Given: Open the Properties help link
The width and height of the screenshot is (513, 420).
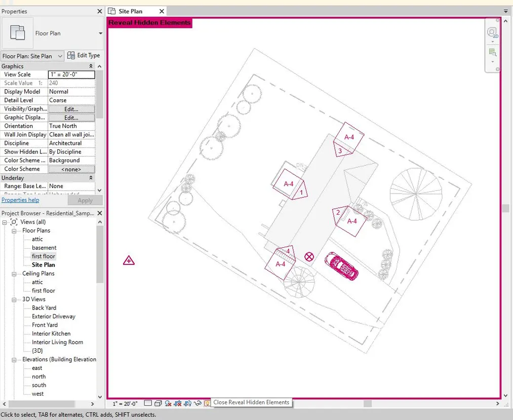Looking at the screenshot, I should (x=20, y=200).
